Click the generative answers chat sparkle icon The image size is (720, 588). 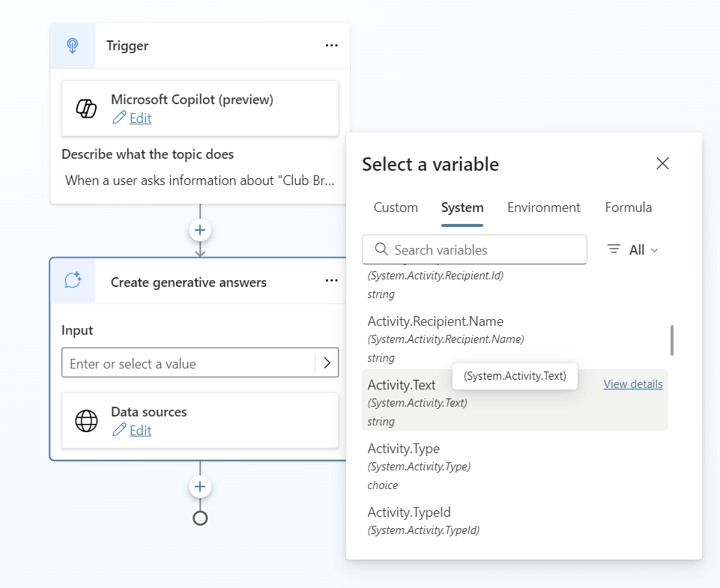(73, 281)
